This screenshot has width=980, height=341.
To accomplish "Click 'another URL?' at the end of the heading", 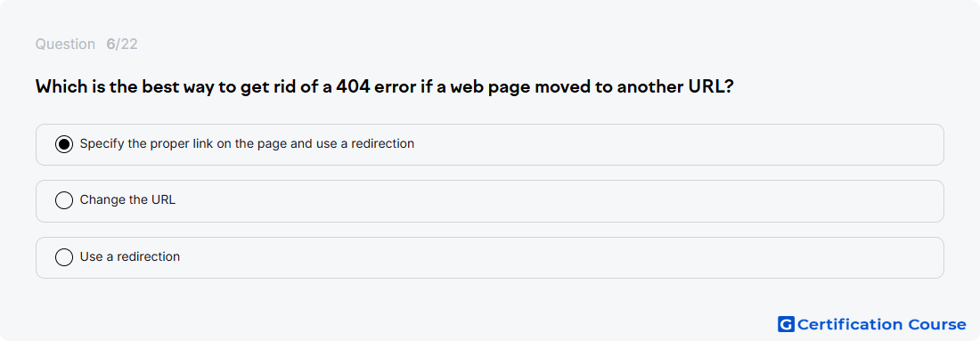I will point(675,86).
